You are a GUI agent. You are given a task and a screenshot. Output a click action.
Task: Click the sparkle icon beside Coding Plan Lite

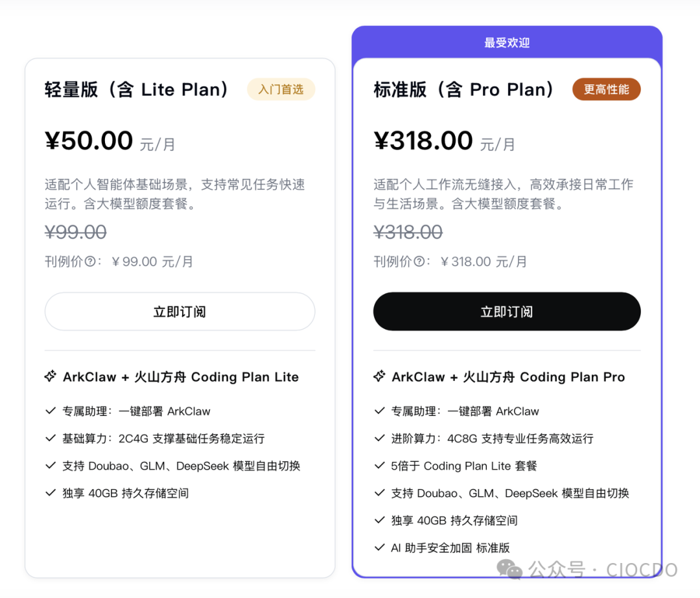pyautogui.click(x=51, y=377)
